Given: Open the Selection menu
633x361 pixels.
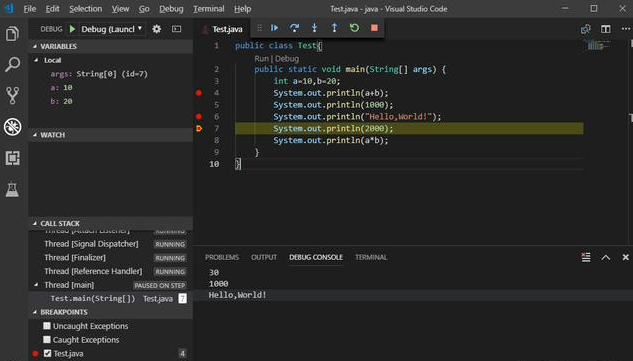Looking at the screenshot, I should point(85,9).
